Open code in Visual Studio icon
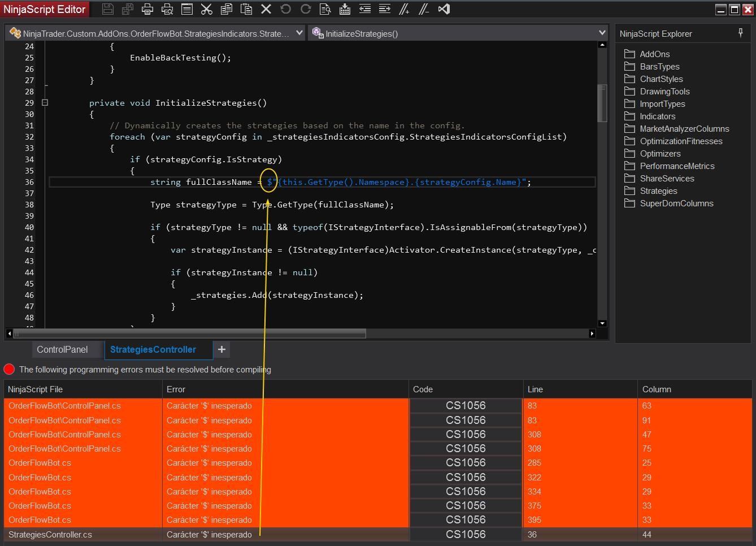Screen dimensions: 756x546 click(x=444, y=9)
